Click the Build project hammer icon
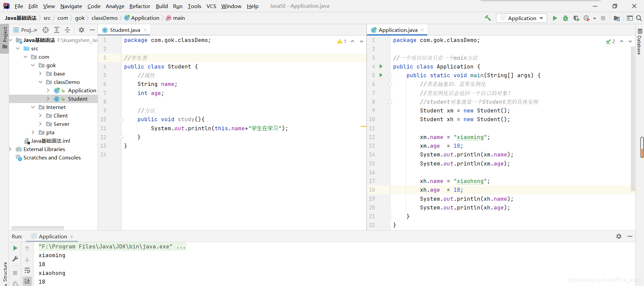The height and width of the screenshot is (286, 644). pyautogui.click(x=488, y=18)
